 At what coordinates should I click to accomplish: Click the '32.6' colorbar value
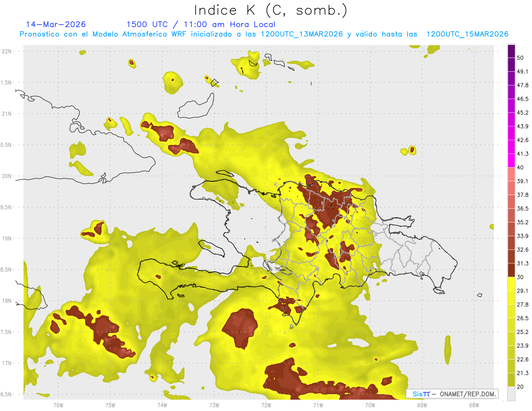[523, 250]
